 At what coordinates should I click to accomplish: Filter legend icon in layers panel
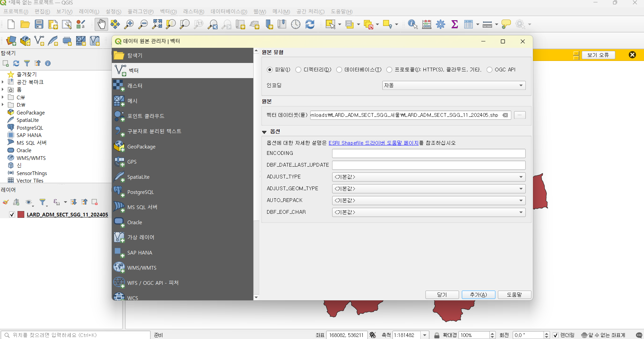pyautogui.click(x=42, y=202)
